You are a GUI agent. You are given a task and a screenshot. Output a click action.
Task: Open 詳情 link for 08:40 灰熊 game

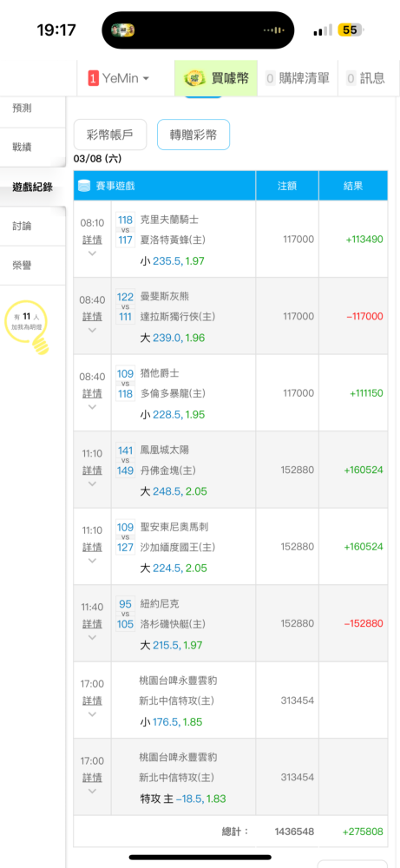(92, 317)
